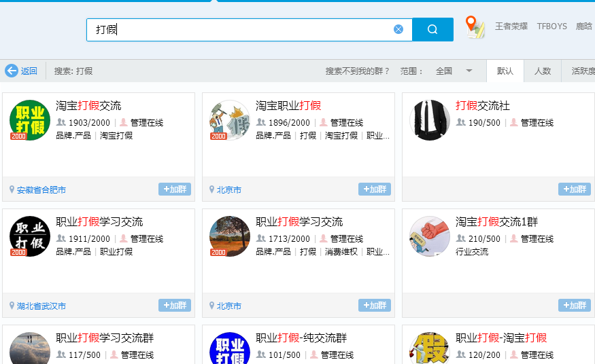Click +加群 for 淘宝职业打假
The width and height of the screenshot is (595, 364).
click(375, 189)
